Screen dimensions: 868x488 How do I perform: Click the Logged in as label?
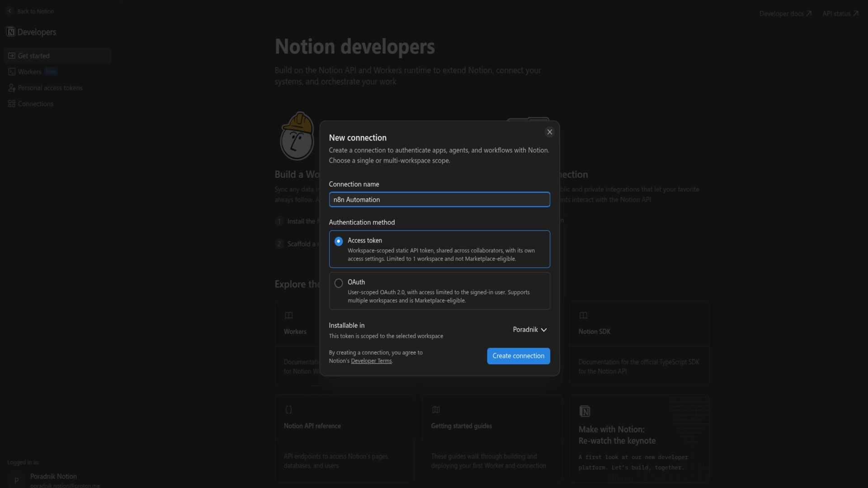[x=23, y=462]
